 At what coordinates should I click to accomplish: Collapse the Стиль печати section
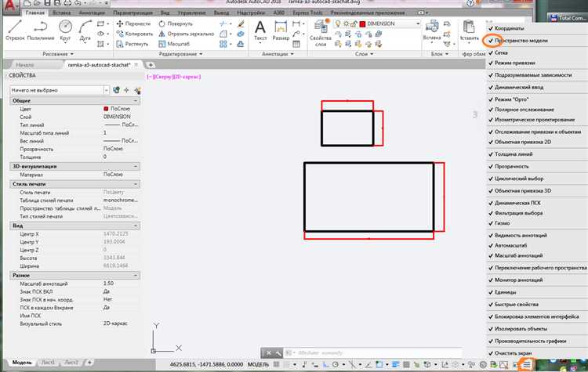pyautogui.click(x=136, y=184)
